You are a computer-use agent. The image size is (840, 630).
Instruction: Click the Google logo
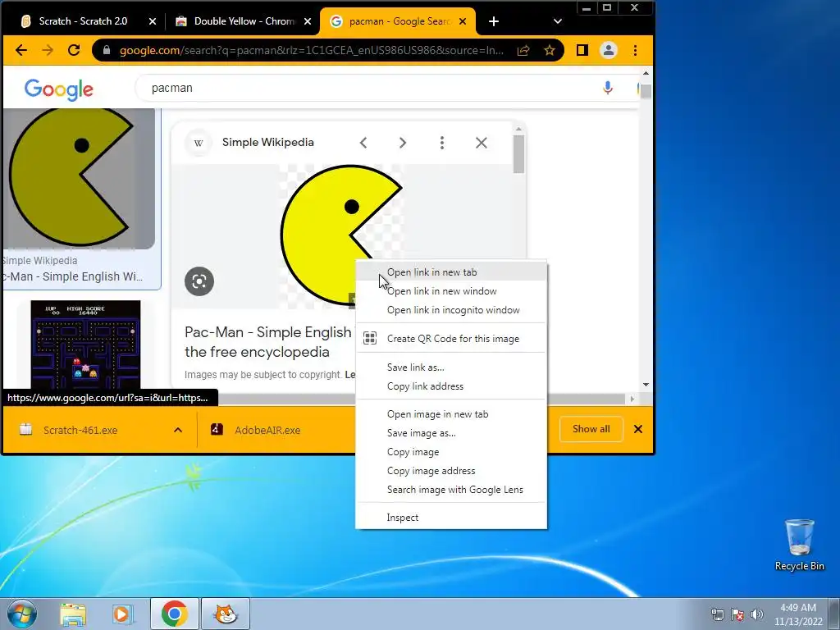(x=59, y=89)
